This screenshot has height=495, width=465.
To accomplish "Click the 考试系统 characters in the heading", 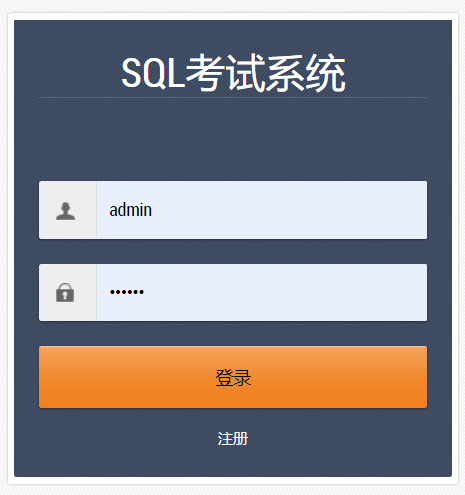I will [x=266, y=73].
